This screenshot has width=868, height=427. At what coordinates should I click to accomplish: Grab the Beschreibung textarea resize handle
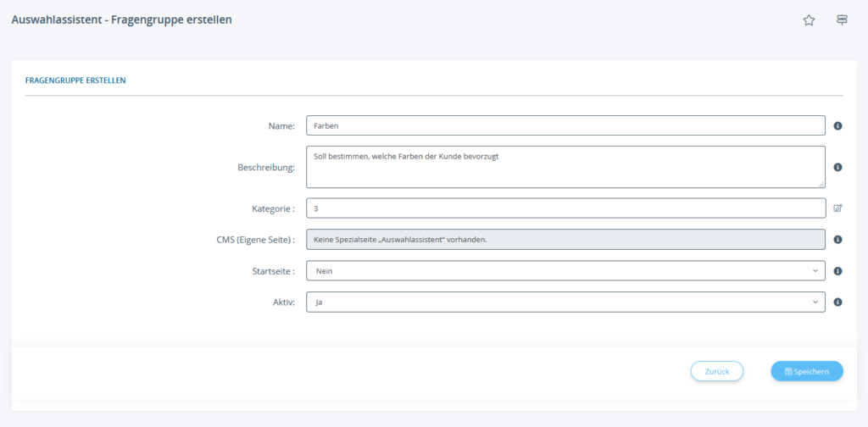point(821,183)
